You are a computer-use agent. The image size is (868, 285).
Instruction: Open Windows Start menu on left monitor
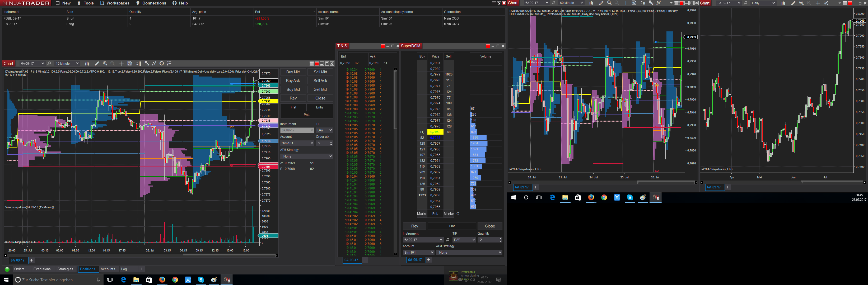point(6,280)
